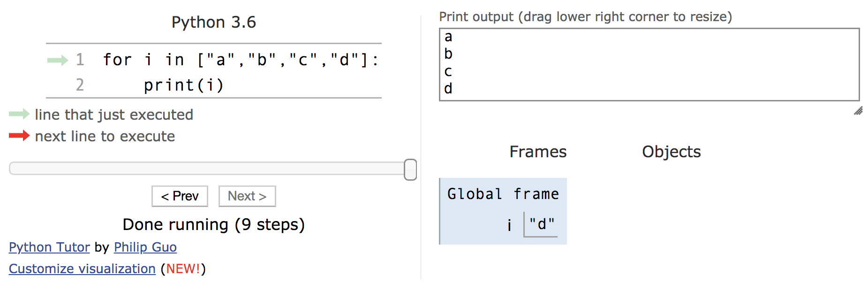Click code line 1 with the for loop
This screenshot has width=868, height=284.
tap(240, 60)
